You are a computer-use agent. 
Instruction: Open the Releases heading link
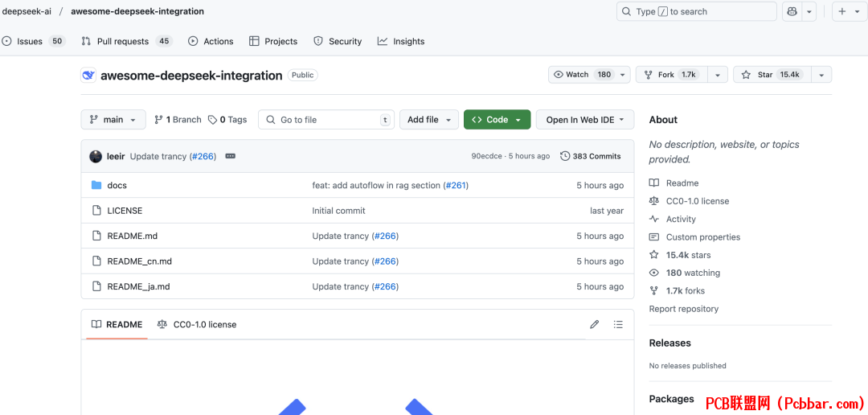click(x=669, y=343)
